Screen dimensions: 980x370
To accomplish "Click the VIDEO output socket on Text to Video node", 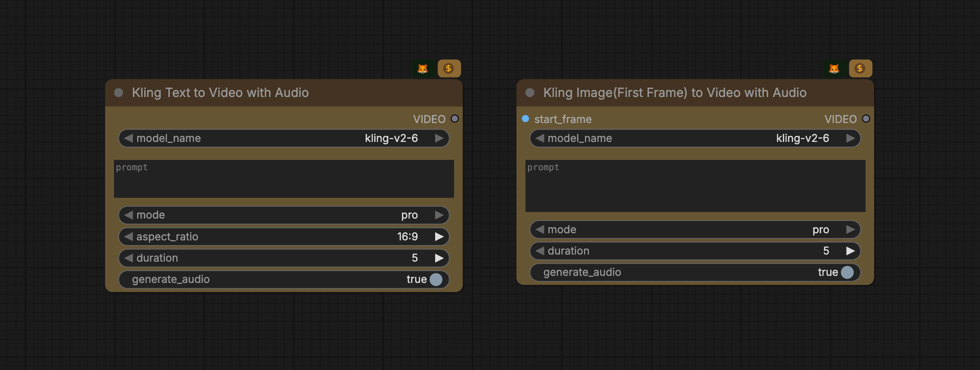I will (x=455, y=119).
